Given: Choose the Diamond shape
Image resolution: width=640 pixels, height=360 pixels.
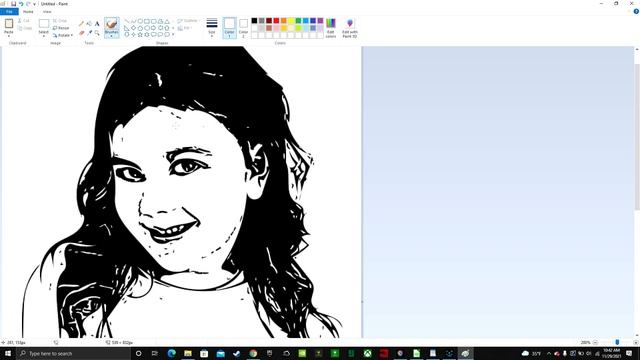Looking at the screenshot, I should pyautogui.click(x=133, y=28).
